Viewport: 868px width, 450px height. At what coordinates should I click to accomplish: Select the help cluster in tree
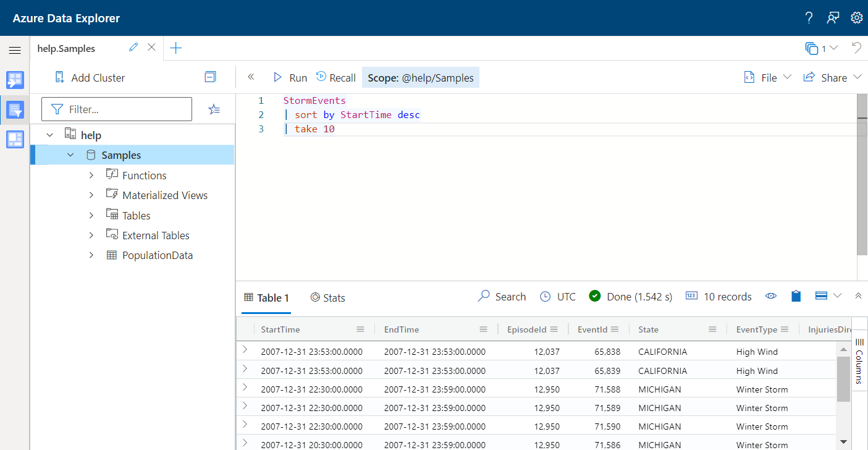pos(91,135)
